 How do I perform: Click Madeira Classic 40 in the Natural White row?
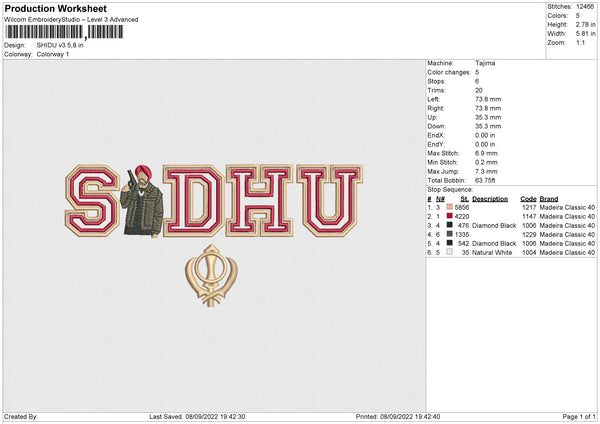(567, 253)
